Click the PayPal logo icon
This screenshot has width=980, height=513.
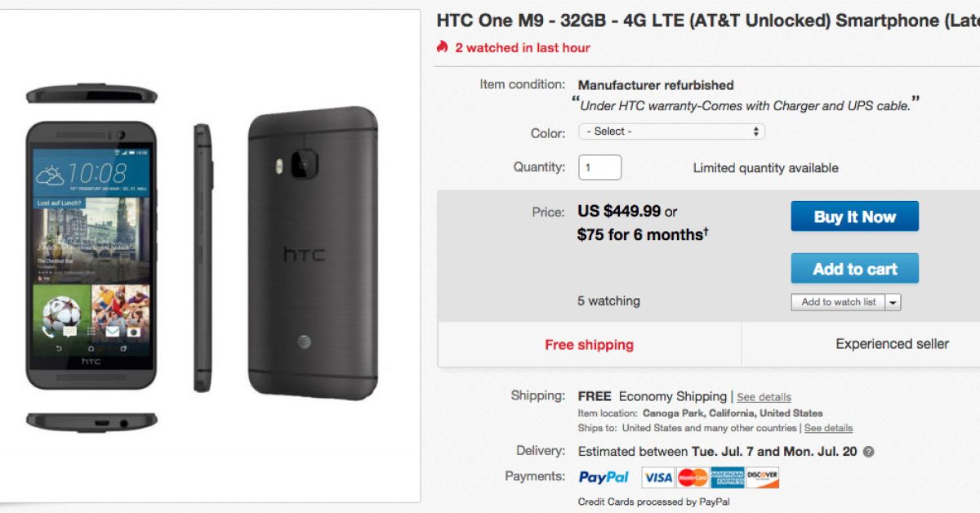[604, 477]
